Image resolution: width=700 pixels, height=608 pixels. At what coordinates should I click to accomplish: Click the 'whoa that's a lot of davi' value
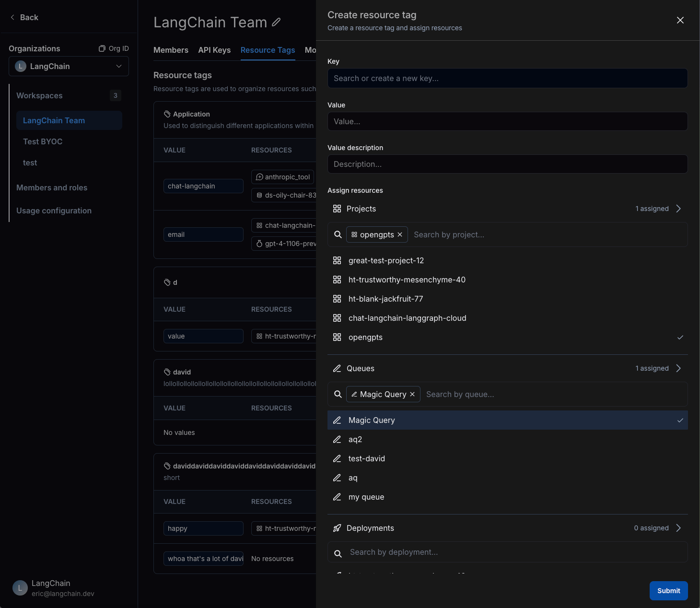coord(203,559)
